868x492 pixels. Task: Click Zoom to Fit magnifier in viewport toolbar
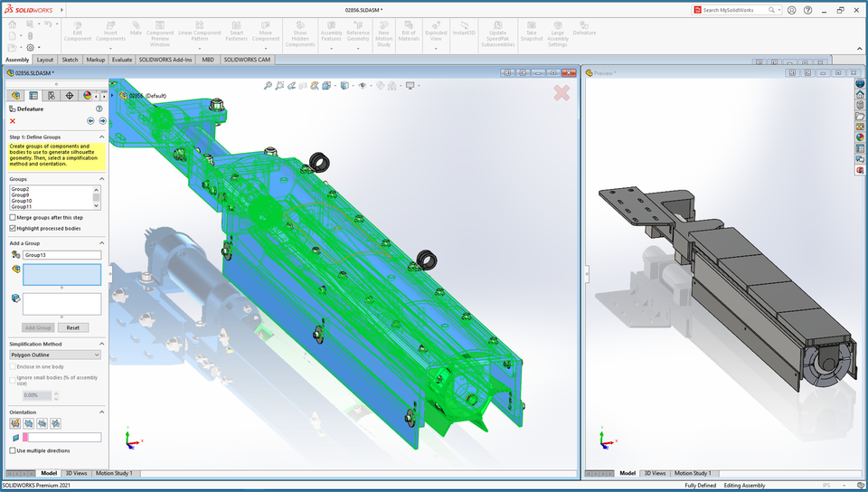[x=268, y=86]
